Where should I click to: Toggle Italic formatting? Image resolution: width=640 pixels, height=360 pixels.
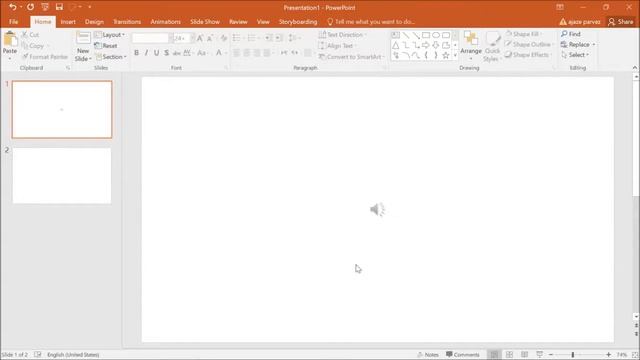[147, 53]
